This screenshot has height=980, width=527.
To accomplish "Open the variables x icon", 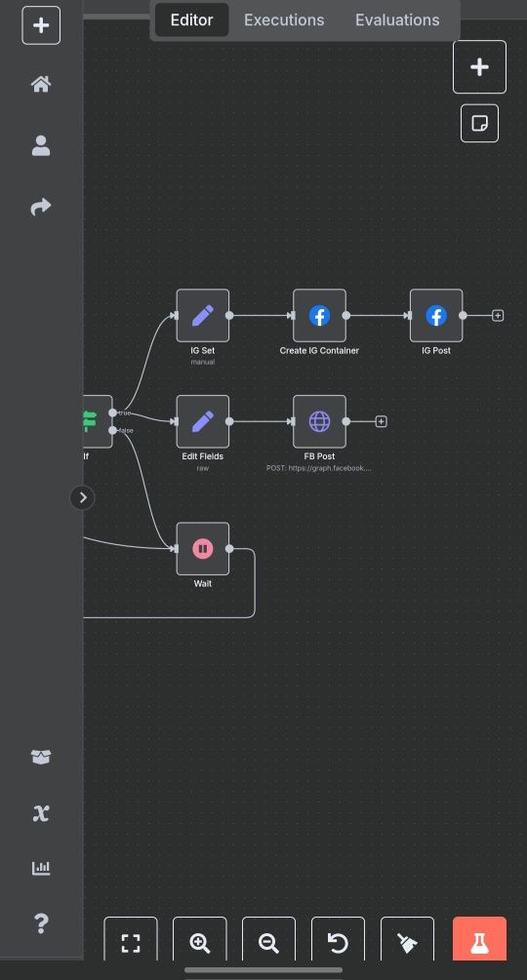I will coord(41,813).
